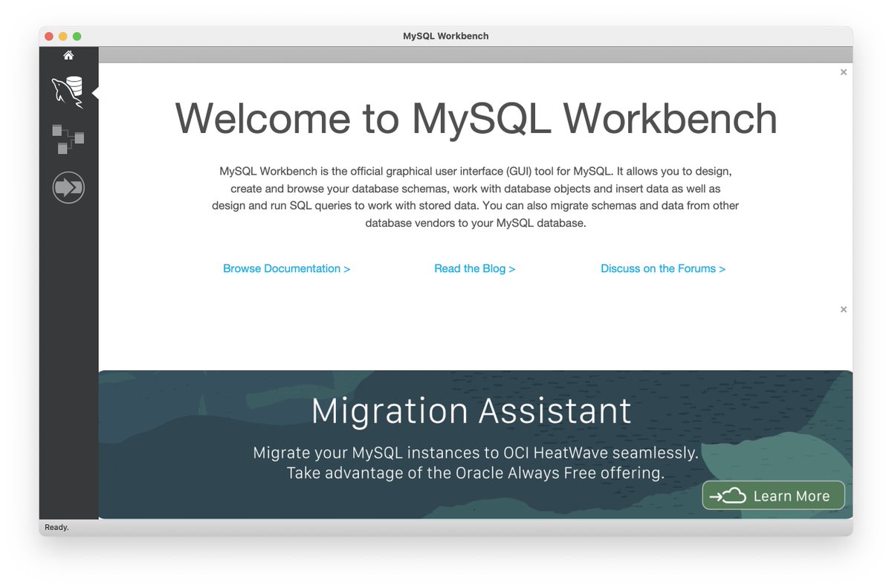Click the Welcome to MySQL Workbench heading
This screenshot has height=588, width=892.
coord(475,117)
